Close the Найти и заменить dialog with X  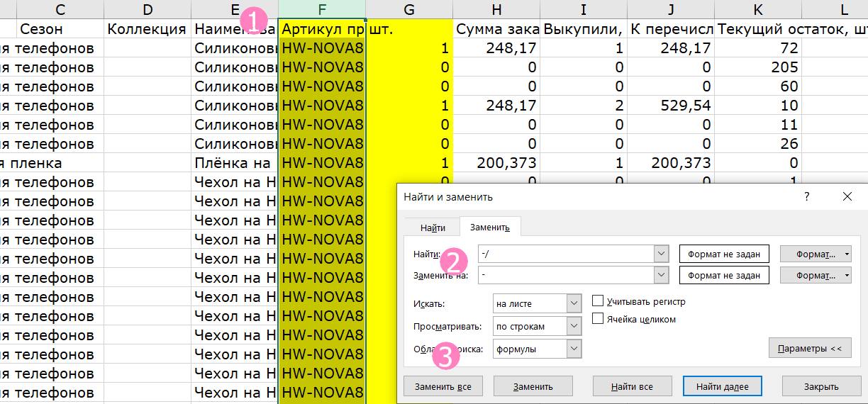(847, 196)
